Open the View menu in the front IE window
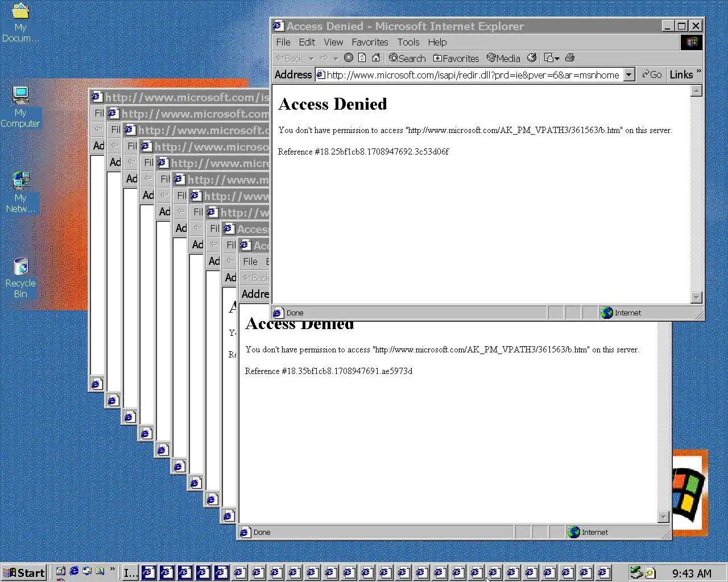Image resolution: width=728 pixels, height=582 pixels. click(333, 42)
